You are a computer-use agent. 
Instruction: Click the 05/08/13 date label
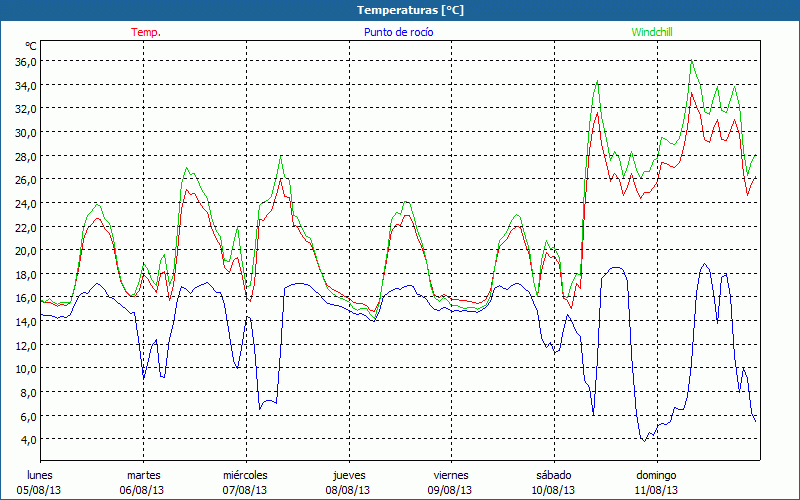coord(41,490)
